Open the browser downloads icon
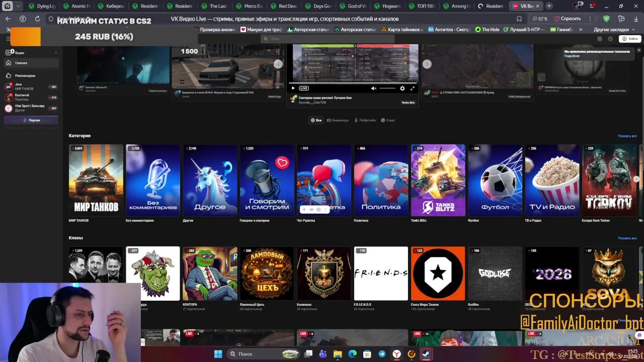 tap(636, 19)
